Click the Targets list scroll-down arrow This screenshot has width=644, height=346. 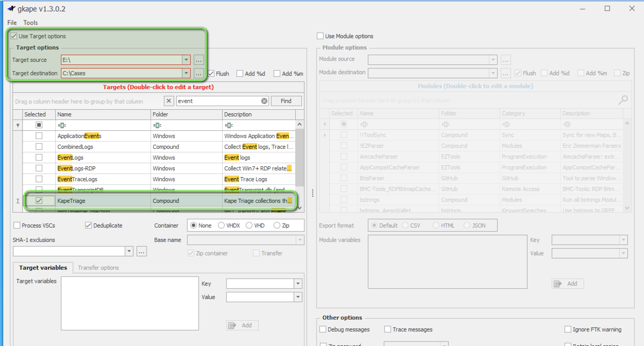click(x=300, y=207)
